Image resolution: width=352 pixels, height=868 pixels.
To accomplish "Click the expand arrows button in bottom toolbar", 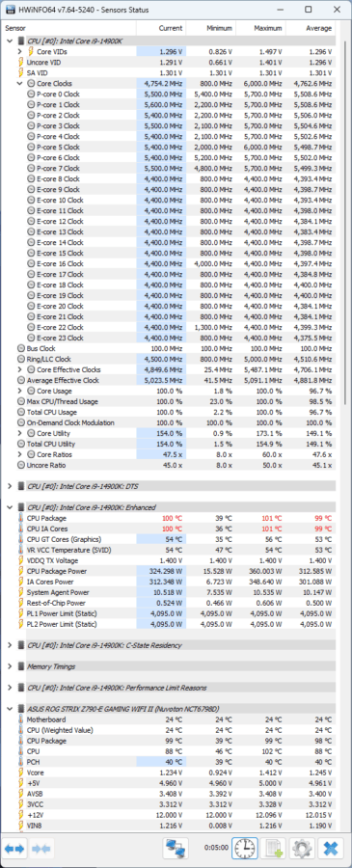I will [14, 848].
